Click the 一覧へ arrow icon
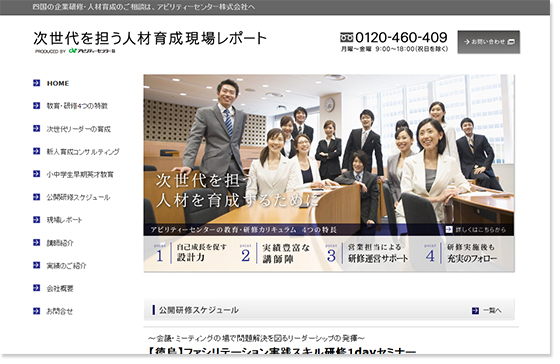The width and height of the screenshot is (560, 364). (475, 310)
